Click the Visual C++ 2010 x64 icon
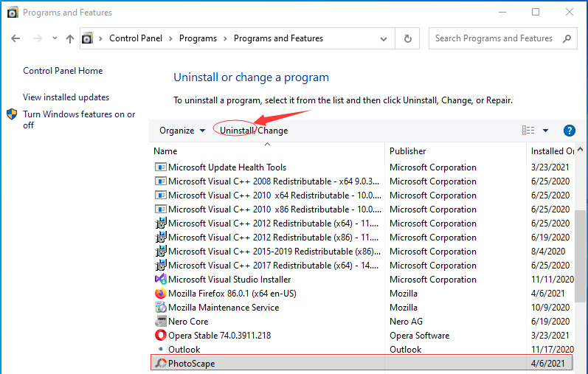The height and width of the screenshot is (374, 588). coord(161,195)
